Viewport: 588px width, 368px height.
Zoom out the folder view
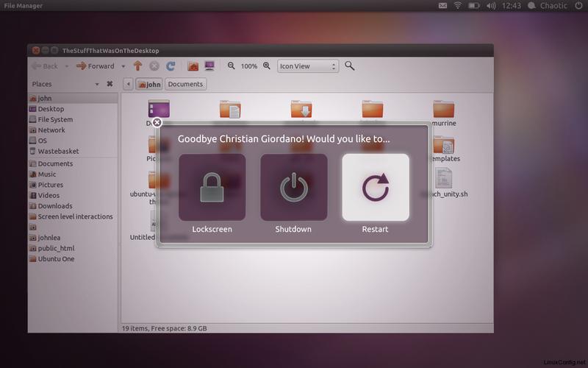point(231,66)
